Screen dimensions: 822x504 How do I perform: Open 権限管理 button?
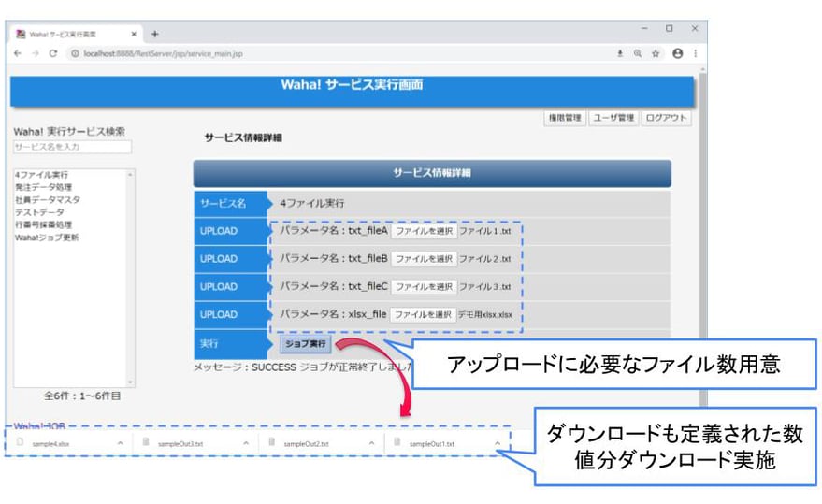click(x=565, y=118)
